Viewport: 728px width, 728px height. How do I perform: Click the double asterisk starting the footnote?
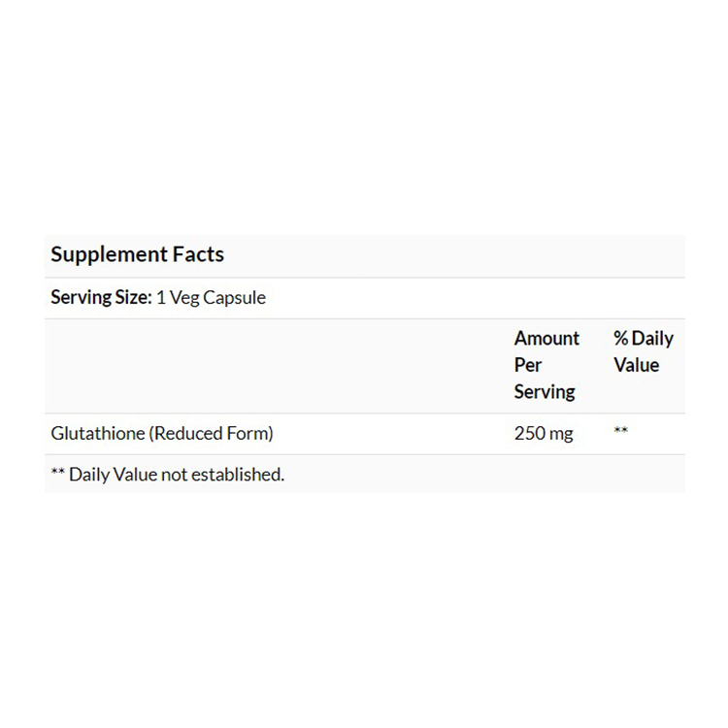57,473
